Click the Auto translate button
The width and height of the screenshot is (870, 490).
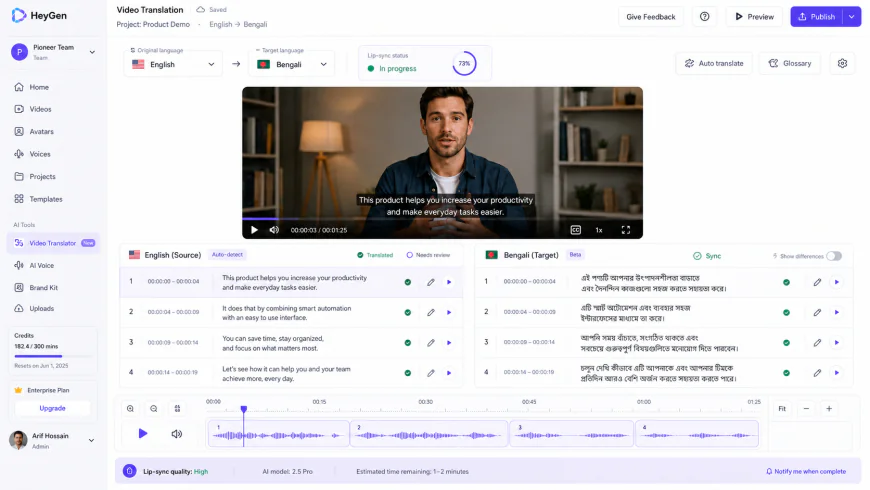714,63
